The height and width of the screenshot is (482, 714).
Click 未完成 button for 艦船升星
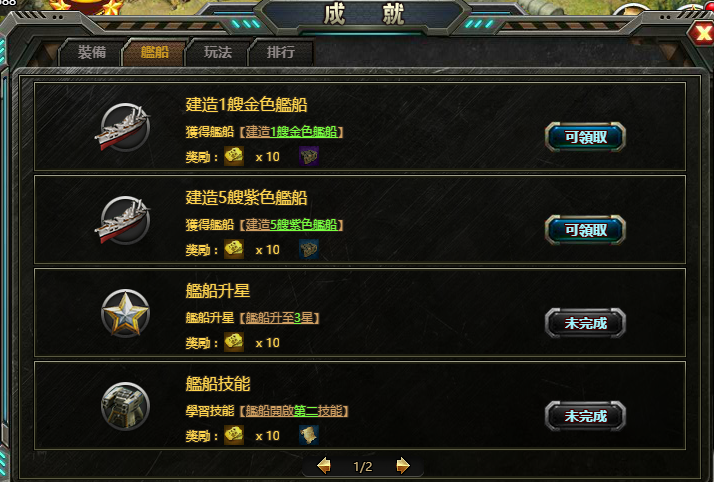click(585, 323)
